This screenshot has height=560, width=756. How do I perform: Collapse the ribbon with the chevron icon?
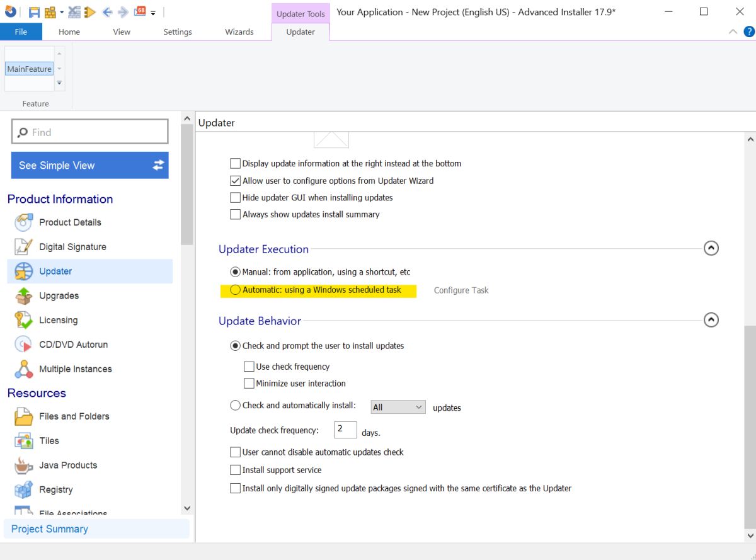(733, 31)
